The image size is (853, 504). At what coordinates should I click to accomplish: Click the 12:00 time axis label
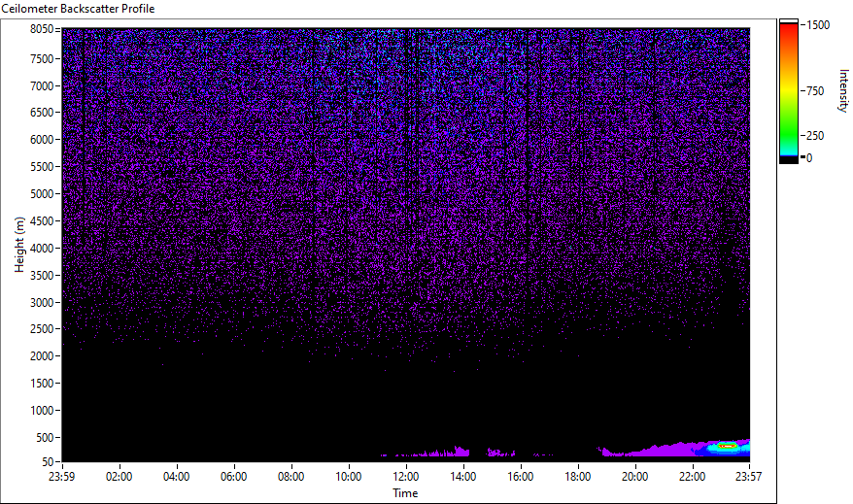[x=406, y=477]
